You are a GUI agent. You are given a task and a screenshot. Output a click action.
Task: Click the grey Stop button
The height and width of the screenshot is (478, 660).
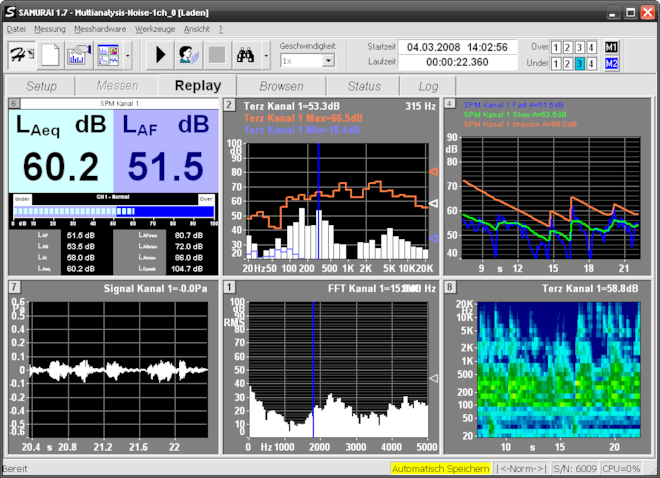click(215, 55)
